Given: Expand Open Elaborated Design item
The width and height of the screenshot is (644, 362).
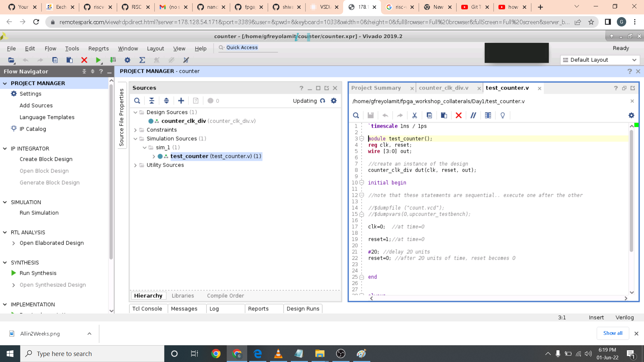Looking at the screenshot, I should (13, 243).
